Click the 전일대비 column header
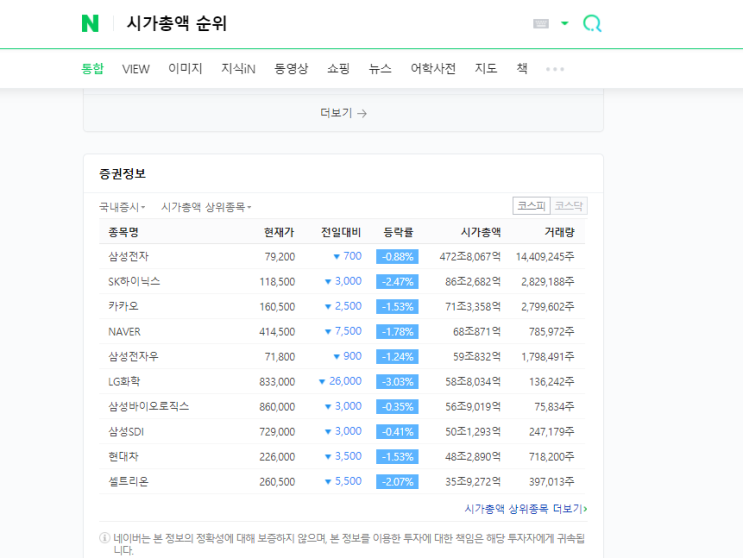 [341, 232]
